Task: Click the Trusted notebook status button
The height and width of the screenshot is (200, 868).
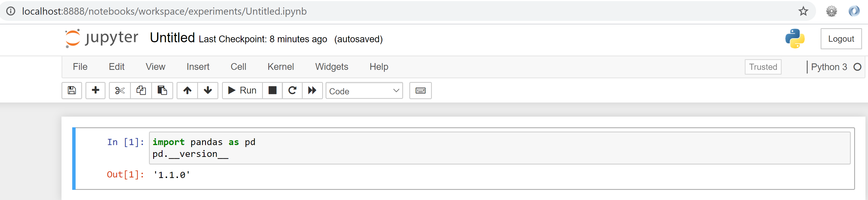Action: pos(763,67)
